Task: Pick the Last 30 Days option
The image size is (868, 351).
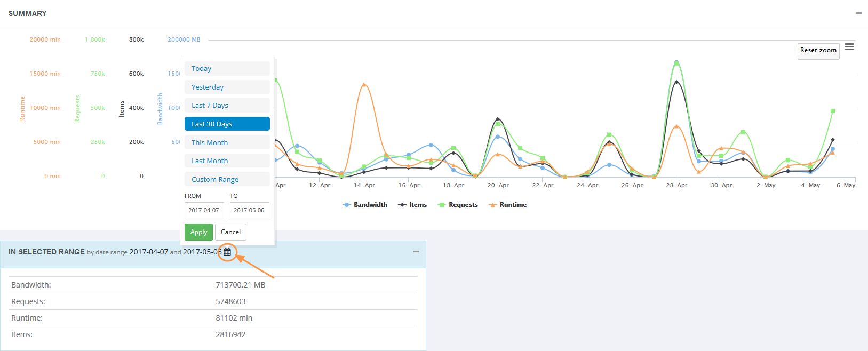Action: click(x=227, y=124)
